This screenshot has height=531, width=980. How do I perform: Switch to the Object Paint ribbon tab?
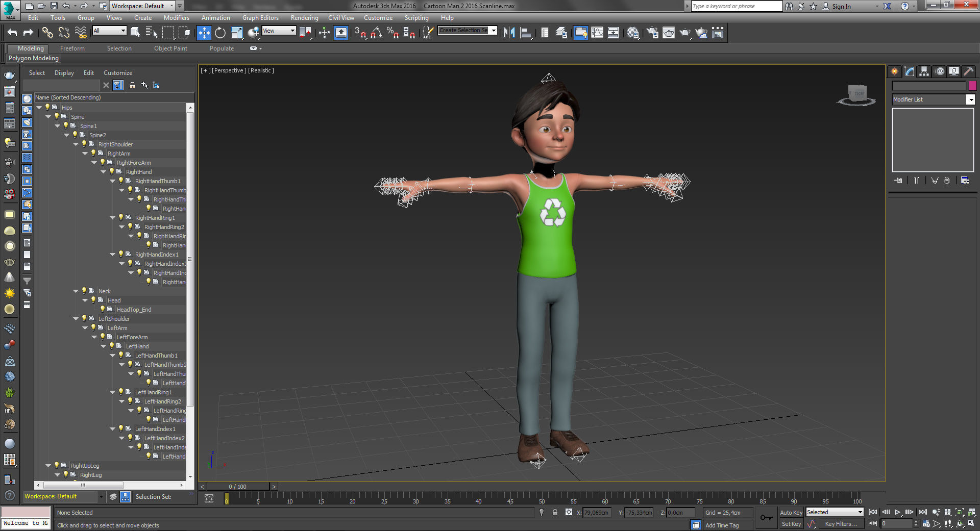(170, 48)
